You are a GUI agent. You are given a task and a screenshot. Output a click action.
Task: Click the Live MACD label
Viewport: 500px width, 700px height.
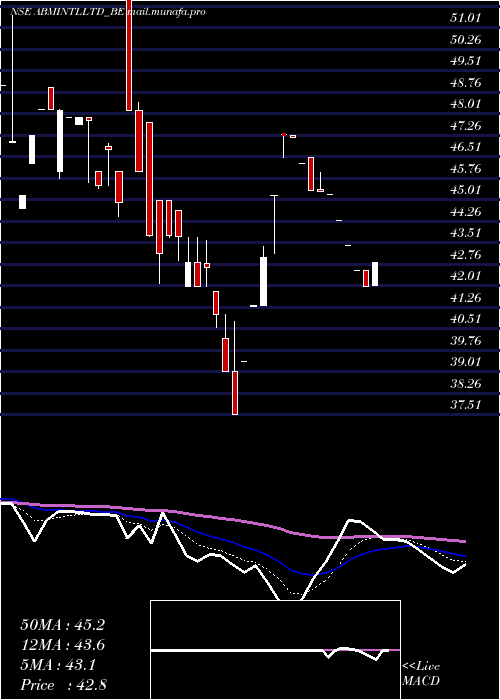pyautogui.click(x=421, y=674)
